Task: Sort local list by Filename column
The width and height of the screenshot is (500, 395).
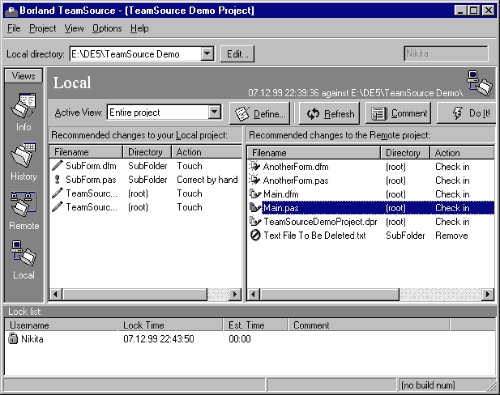Action: tap(86, 152)
